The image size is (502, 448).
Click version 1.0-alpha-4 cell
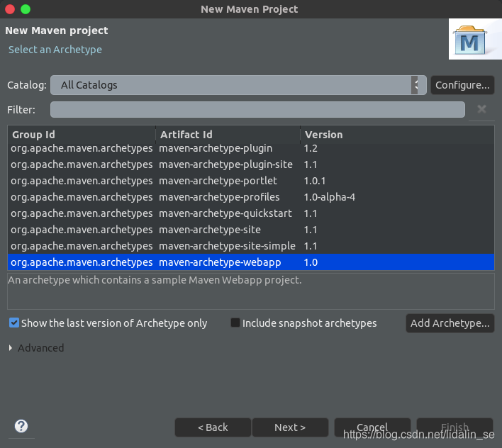click(330, 197)
